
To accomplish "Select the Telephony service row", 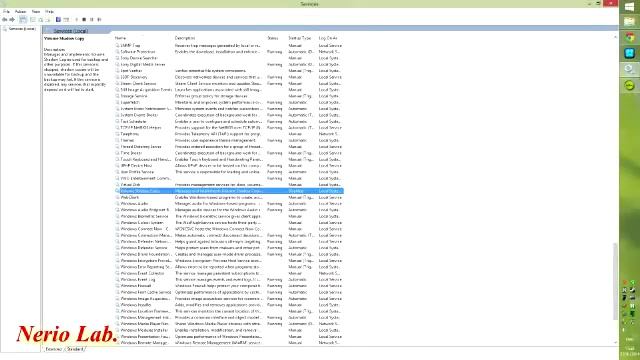I will 229,134.
